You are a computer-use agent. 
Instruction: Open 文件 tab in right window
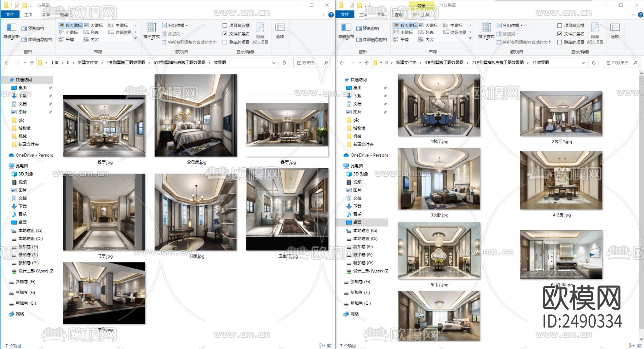[345, 15]
